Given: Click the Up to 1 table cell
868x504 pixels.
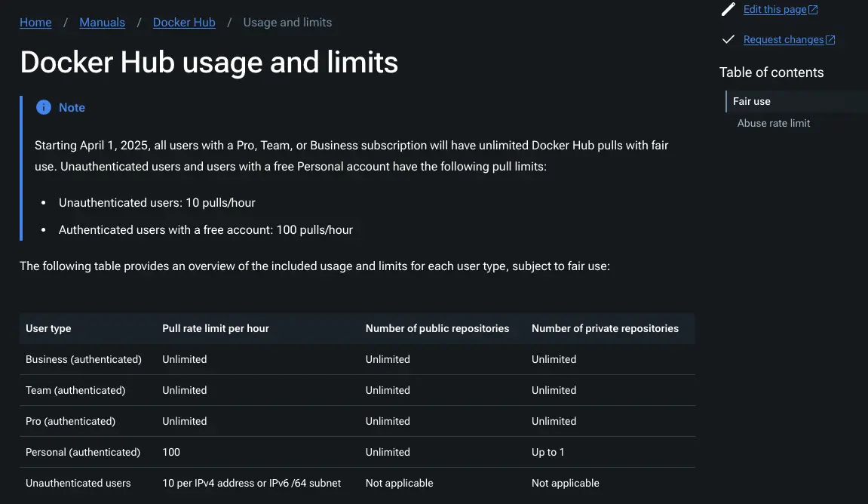Looking at the screenshot, I should (x=548, y=452).
